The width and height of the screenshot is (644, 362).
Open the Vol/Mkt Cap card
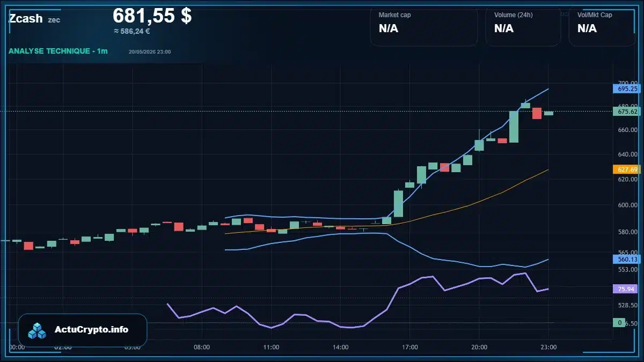tap(602, 27)
